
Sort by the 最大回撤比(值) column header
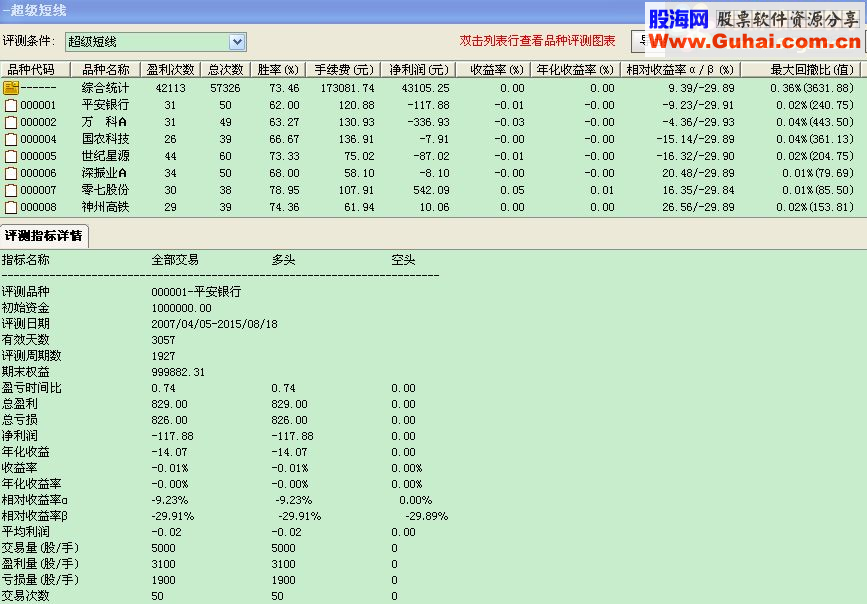click(802, 70)
